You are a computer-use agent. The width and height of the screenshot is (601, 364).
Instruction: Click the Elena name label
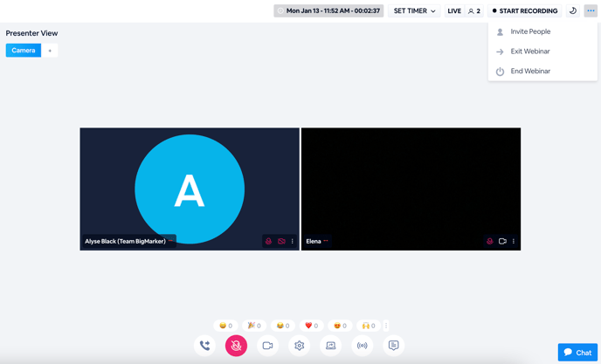(313, 241)
